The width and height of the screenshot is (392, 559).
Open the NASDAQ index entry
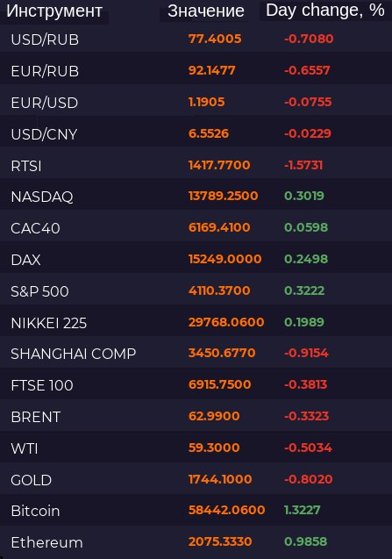(196, 197)
